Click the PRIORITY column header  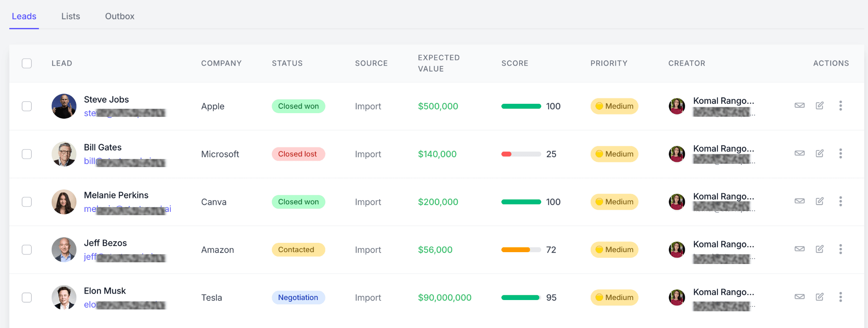[x=609, y=64]
